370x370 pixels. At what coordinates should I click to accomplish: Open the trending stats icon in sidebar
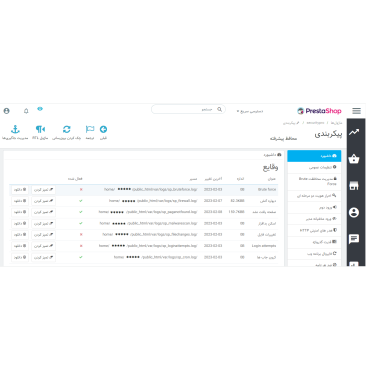tap(354, 132)
